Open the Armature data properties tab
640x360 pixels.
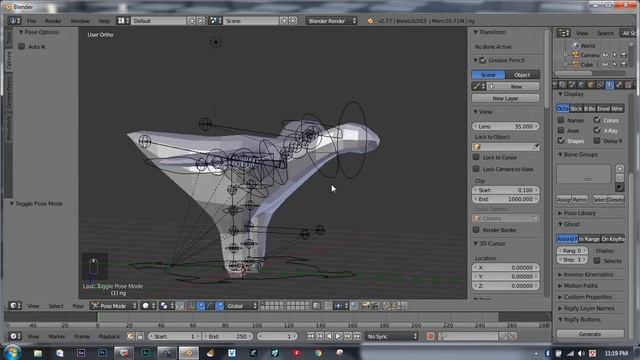(609, 84)
